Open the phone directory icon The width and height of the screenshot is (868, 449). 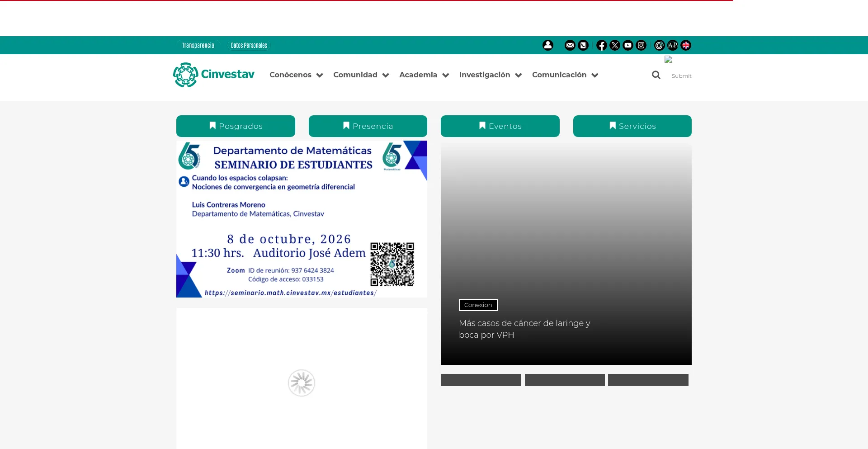[x=583, y=45]
